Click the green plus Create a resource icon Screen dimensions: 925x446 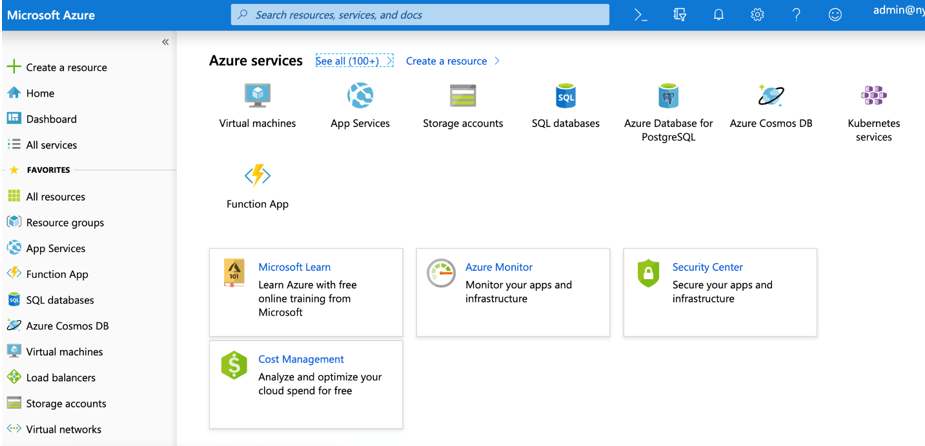point(14,67)
